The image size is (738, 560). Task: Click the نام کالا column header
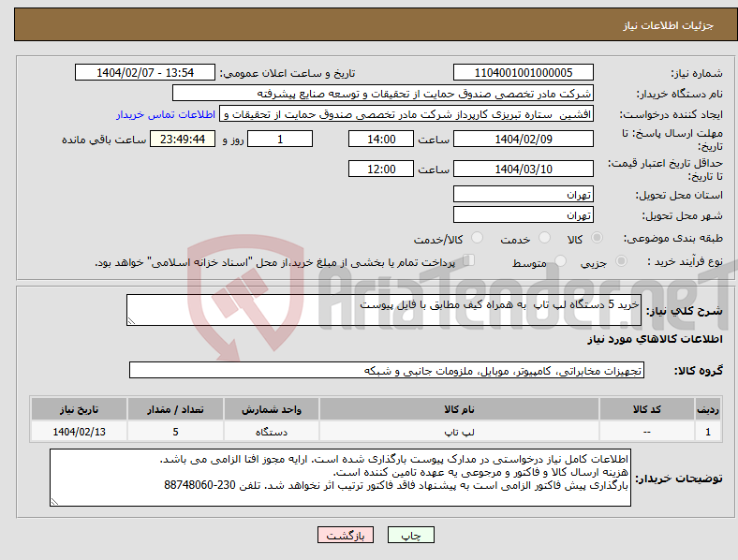click(459, 409)
